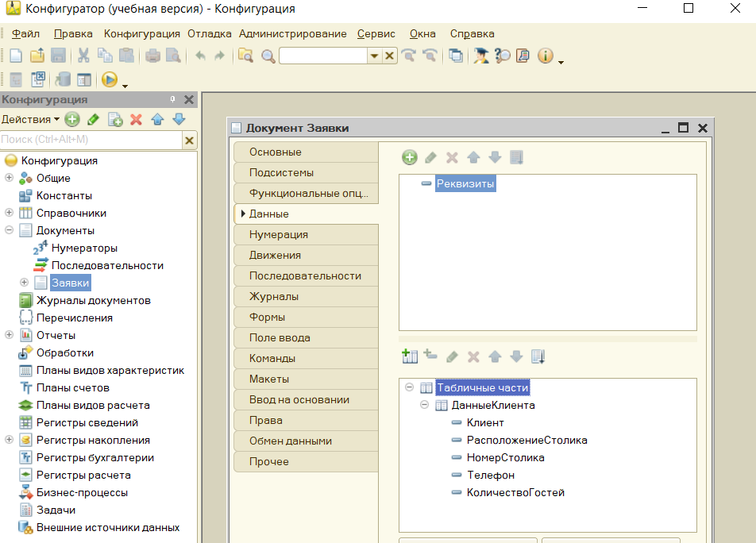Click the Open file toolbar icon
This screenshot has height=543, width=756.
coord(37,56)
